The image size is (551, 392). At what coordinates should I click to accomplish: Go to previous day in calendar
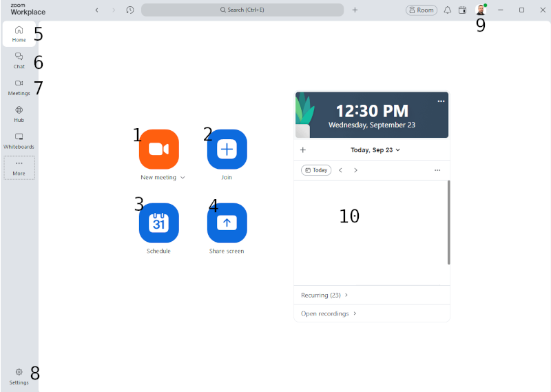[x=340, y=170]
